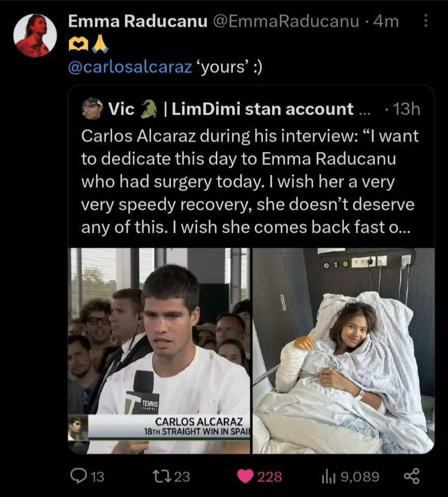The width and height of the screenshot is (448, 497).
Task: Click the 23 reposts count
Action: [x=181, y=476]
